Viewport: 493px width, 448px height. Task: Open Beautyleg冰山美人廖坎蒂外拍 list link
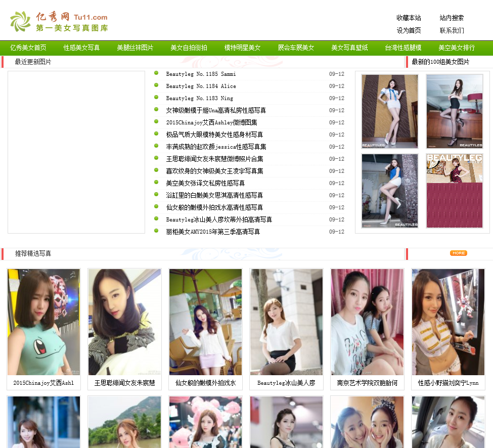click(219, 219)
